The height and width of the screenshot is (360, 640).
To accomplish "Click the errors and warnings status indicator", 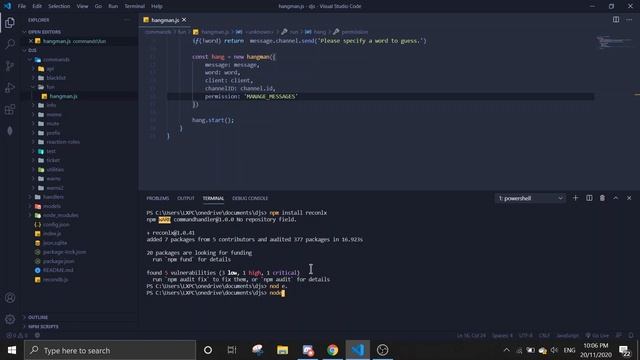I will 16,335.
